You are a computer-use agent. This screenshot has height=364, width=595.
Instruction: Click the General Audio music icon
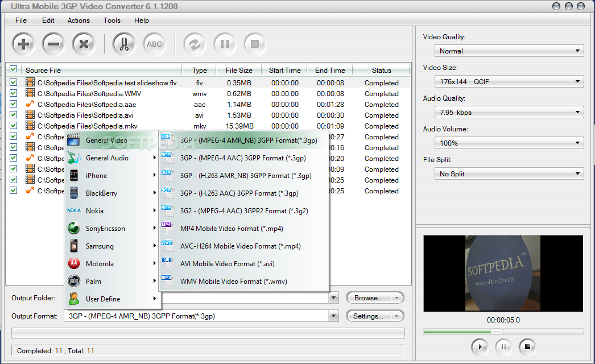pyautogui.click(x=73, y=158)
